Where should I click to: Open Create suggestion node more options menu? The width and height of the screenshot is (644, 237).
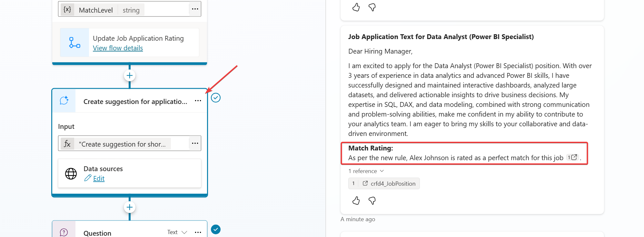[x=198, y=101]
